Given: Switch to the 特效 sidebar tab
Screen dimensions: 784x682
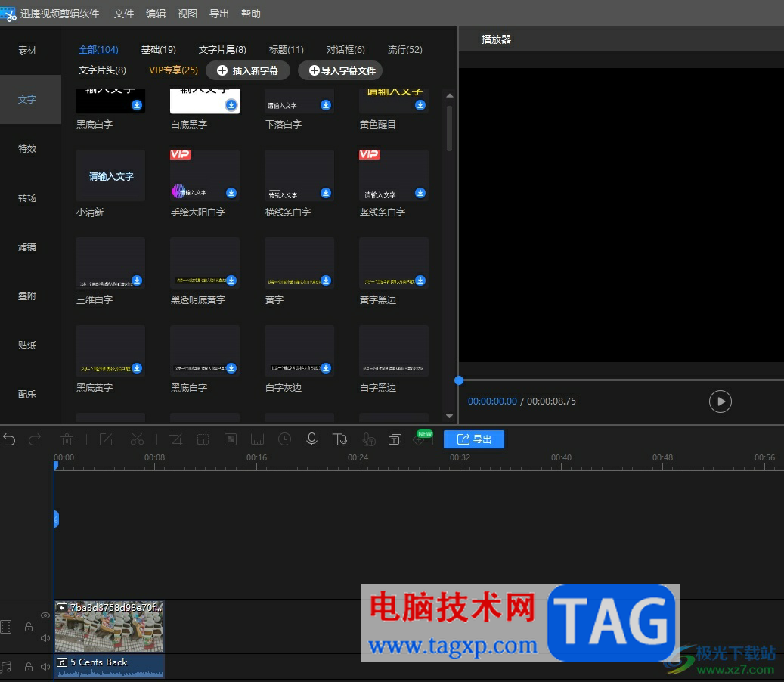Looking at the screenshot, I should point(27,148).
